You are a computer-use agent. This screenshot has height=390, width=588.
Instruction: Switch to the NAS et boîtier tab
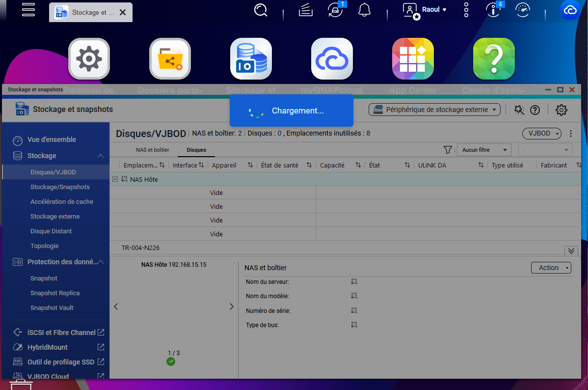click(152, 150)
